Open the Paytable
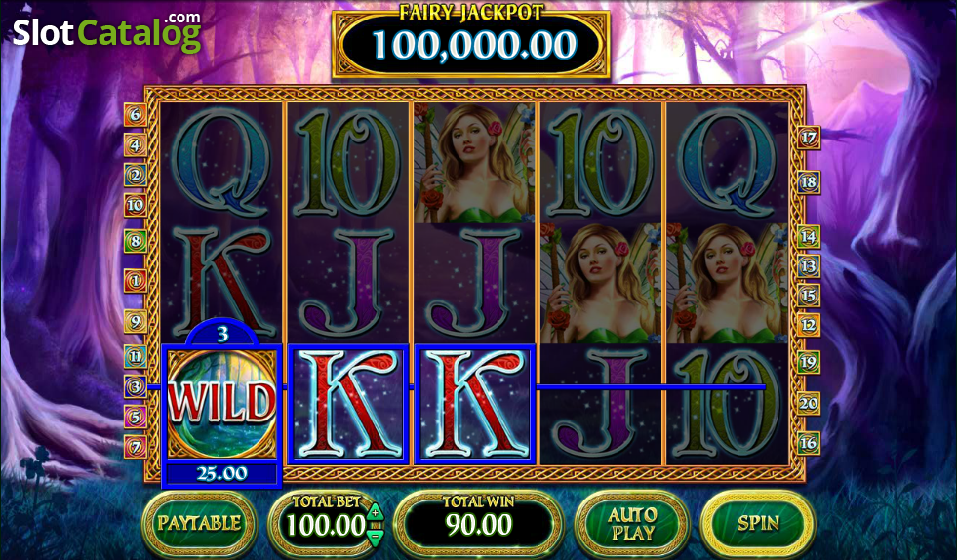 point(200,523)
